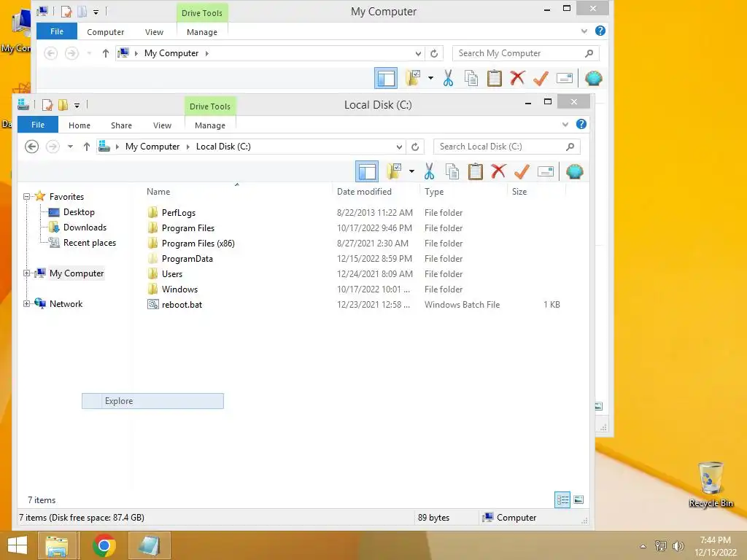This screenshot has width=747, height=560.
Task: Click the Cut scissors icon in Local Disk window
Action: tap(429, 171)
